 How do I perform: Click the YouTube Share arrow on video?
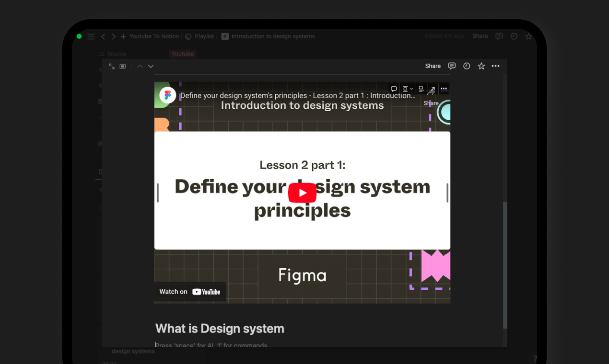point(431,97)
